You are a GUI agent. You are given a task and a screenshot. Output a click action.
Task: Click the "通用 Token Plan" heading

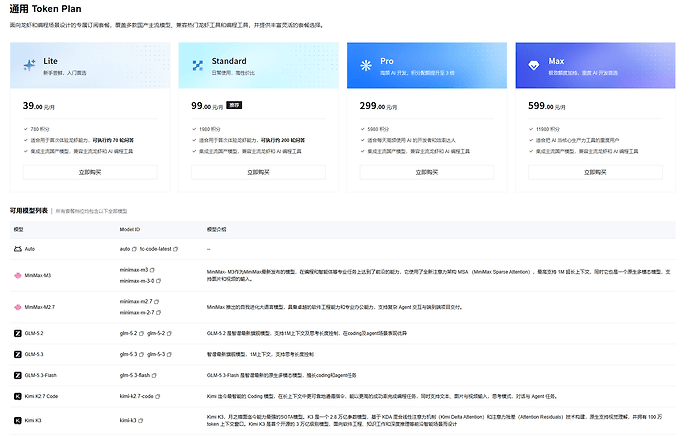(x=46, y=9)
